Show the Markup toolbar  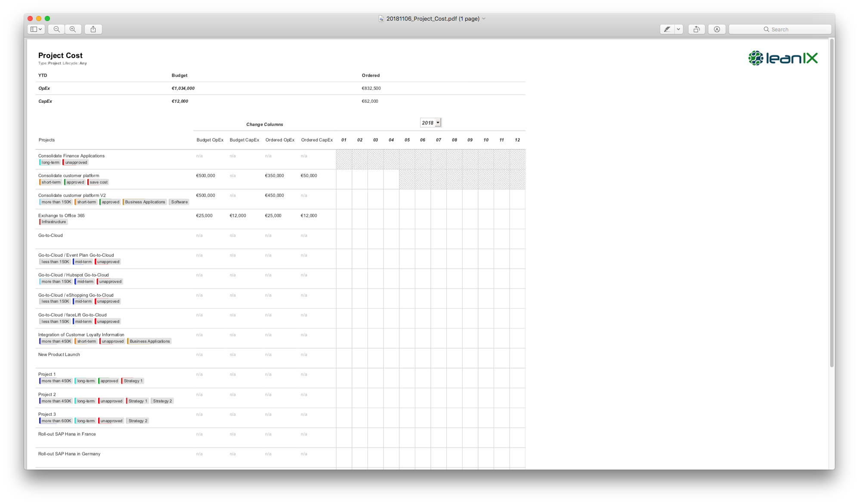(x=717, y=29)
